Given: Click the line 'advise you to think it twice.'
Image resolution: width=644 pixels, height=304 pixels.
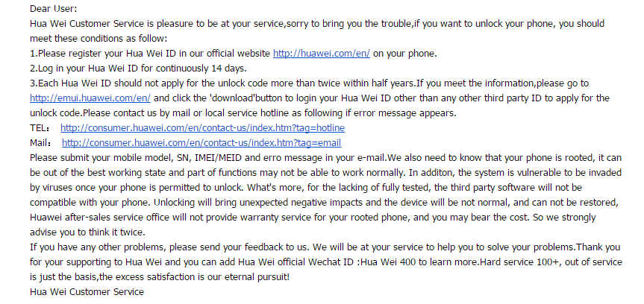Looking at the screenshot, I should 87,232.
